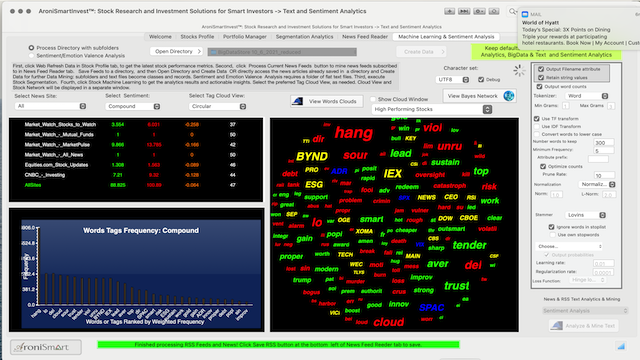Open the Select Sentiment Compound dropdown

(133, 106)
